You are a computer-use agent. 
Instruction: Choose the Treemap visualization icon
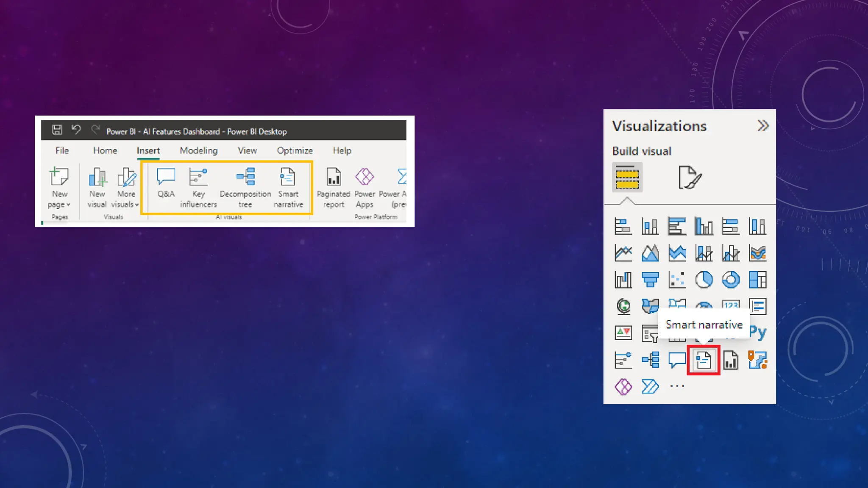click(x=757, y=280)
